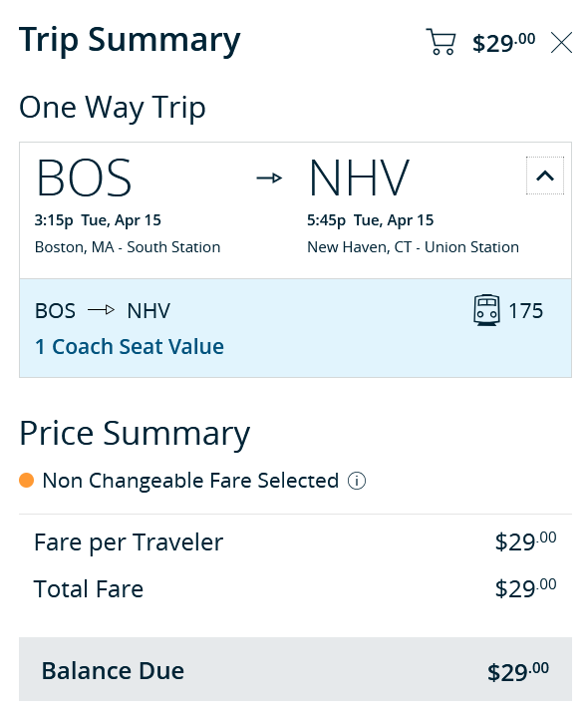Click the shopping cart icon
The image size is (588, 716).
[441, 42]
